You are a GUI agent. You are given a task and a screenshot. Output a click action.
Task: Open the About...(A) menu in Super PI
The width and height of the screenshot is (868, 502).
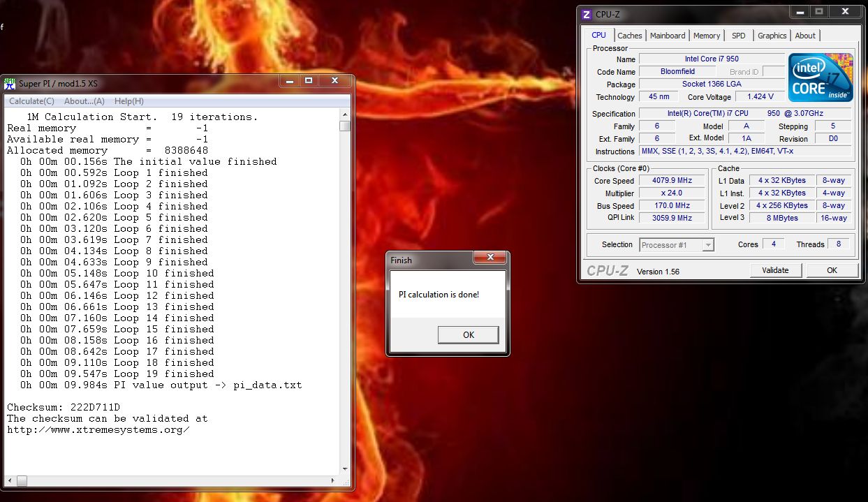click(x=84, y=101)
